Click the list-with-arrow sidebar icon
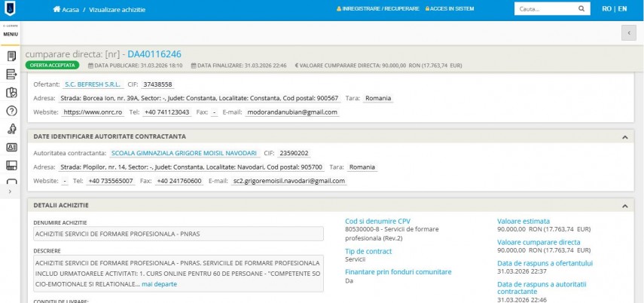This screenshot has width=644, height=303. tap(11, 74)
